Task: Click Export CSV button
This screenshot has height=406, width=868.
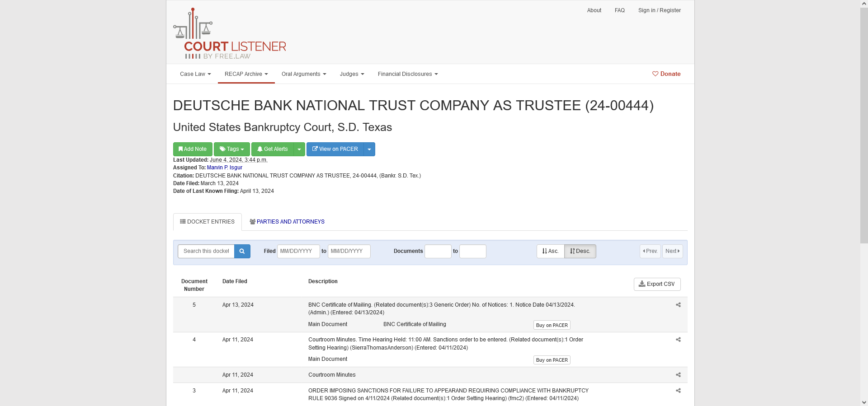Action: coord(657,284)
